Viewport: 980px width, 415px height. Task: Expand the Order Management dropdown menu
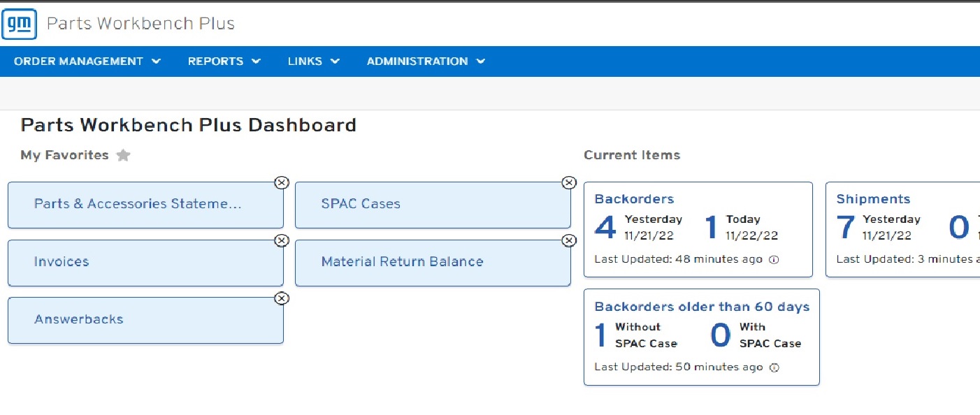pyautogui.click(x=87, y=61)
